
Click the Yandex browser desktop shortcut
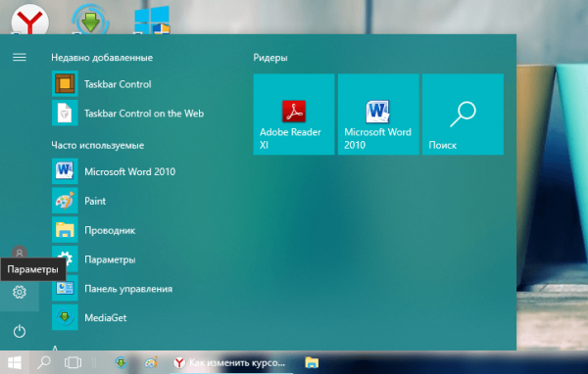(30, 20)
